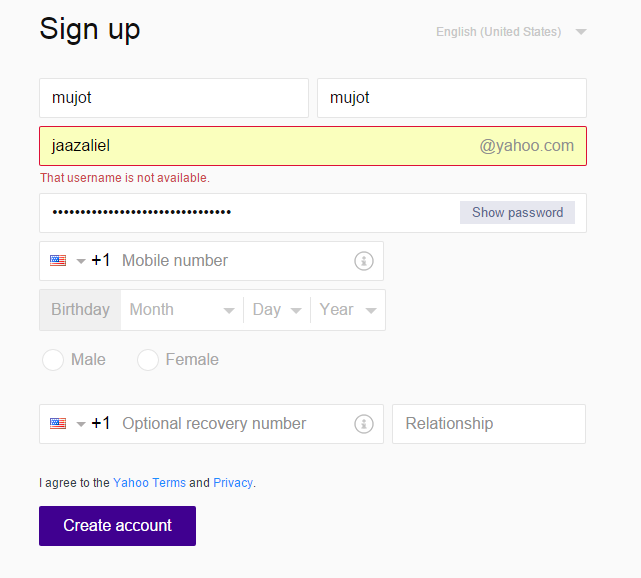641x578 pixels.
Task: Click the Relationship field
Action: tap(489, 424)
